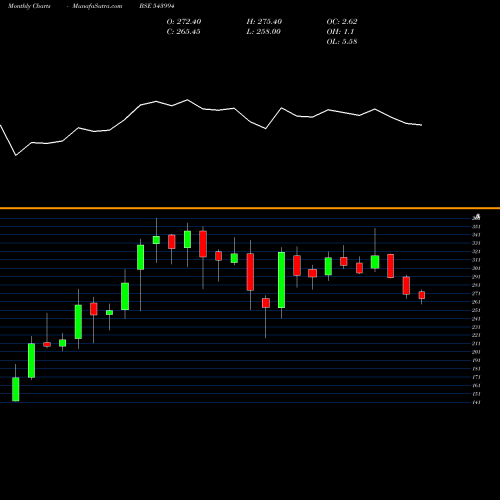Click the 341 price axis label
The image size is (500, 500).
(x=476, y=235)
